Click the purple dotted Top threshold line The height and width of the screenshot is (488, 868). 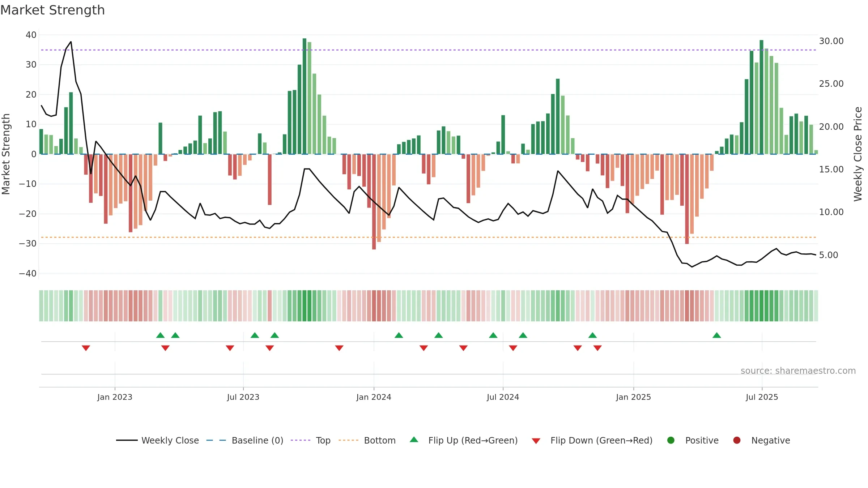tap(429, 50)
